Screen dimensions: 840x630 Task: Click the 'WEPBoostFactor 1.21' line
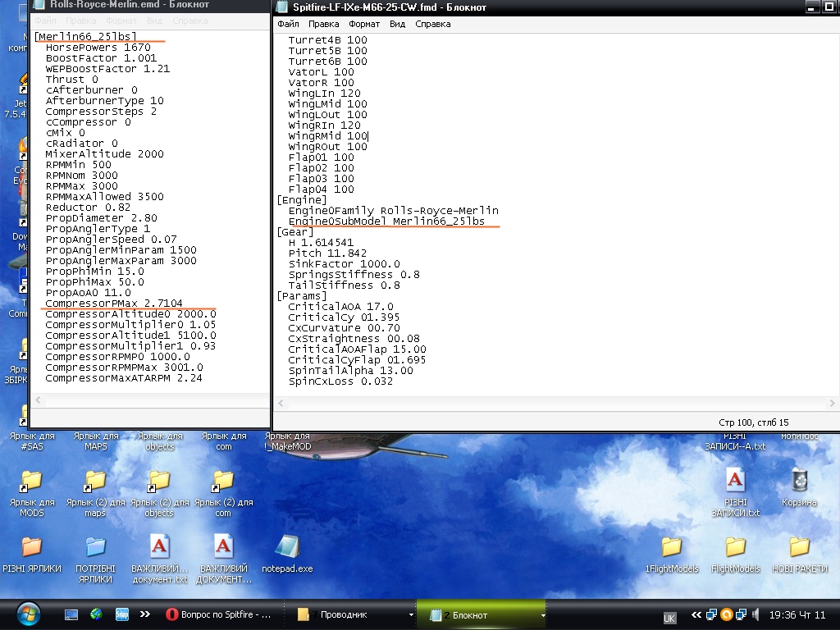[107, 69]
